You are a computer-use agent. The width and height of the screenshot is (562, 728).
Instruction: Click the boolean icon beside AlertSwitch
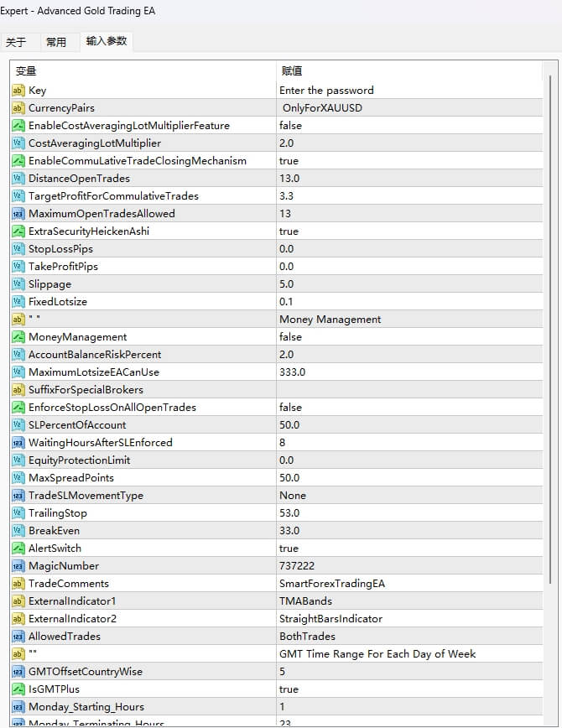(x=18, y=549)
